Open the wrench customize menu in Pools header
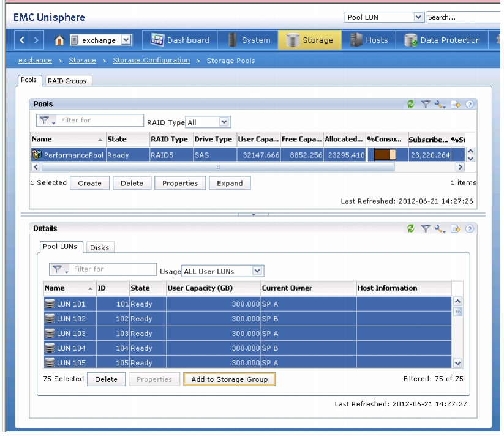Viewport: 504px width, 437px height. [440, 104]
